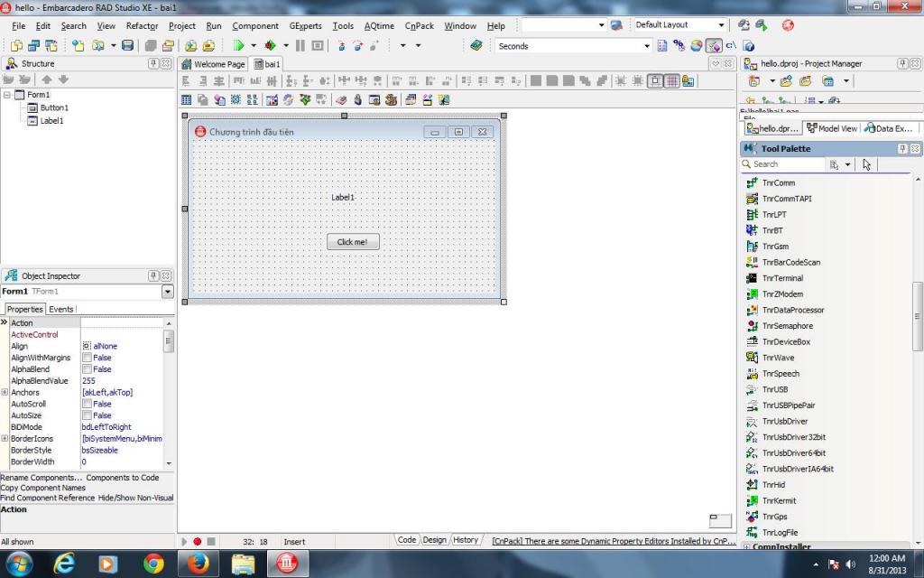Toggle the Show Grid button in designer toolbar
This screenshot has height=578, width=924.
671,80
